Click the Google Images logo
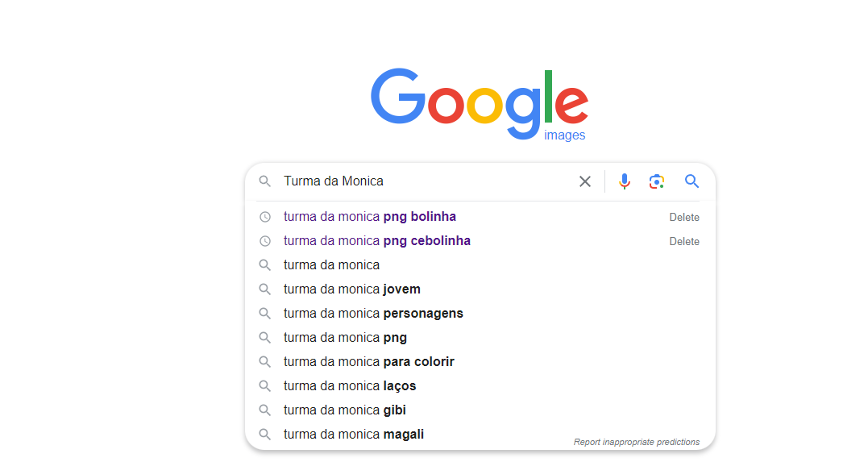The image size is (868, 462). [480, 104]
